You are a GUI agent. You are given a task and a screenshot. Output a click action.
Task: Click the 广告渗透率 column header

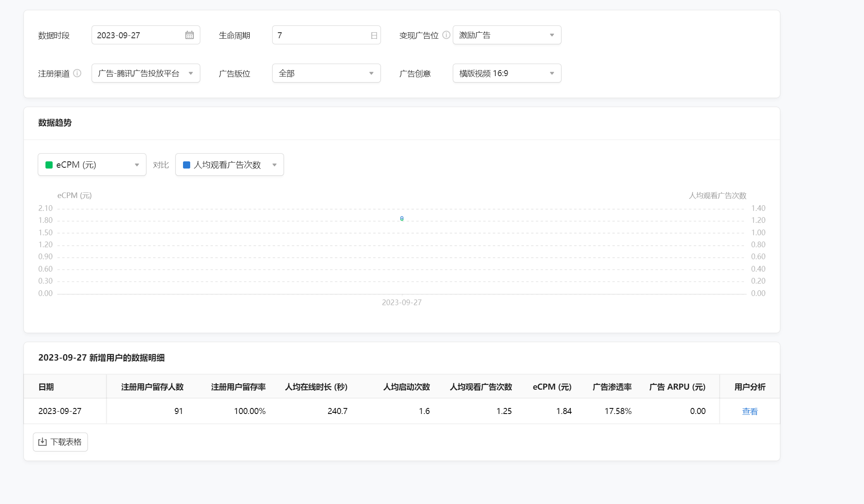pyautogui.click(x=612, y=387)
